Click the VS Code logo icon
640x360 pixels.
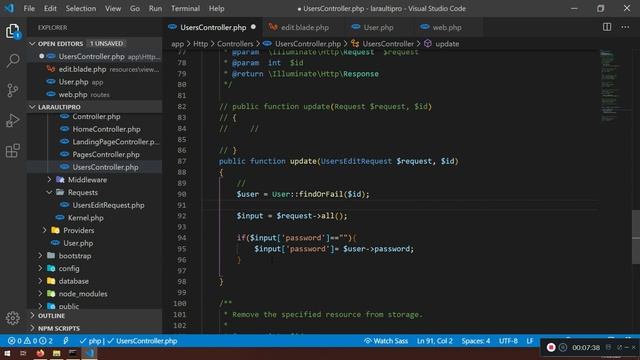(9, 8)
